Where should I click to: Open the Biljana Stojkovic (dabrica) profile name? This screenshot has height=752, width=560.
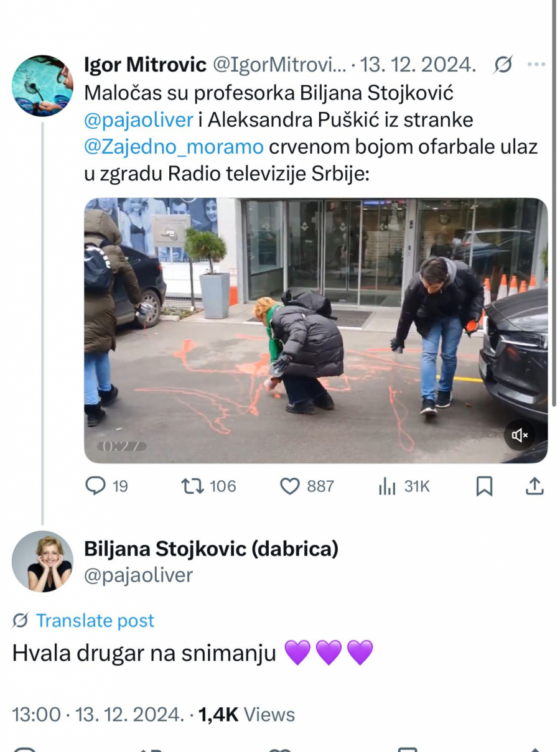211,549
